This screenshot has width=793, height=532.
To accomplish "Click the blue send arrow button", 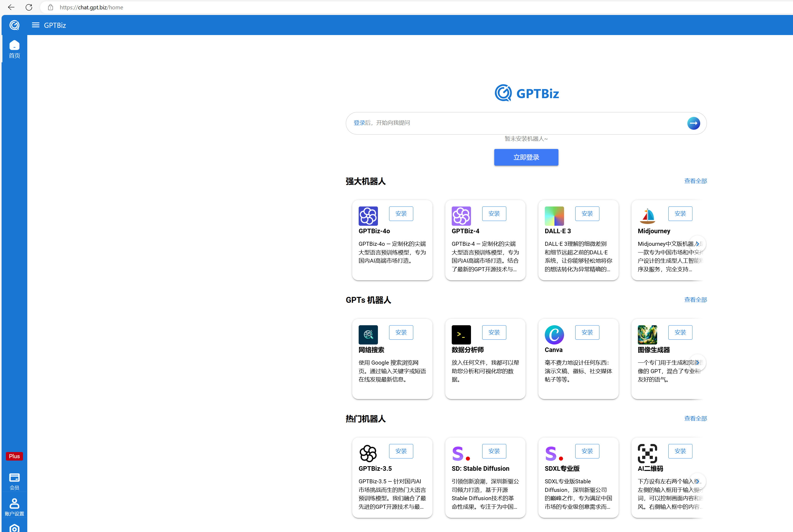I will pyautogui.click(x=693, y=123).
